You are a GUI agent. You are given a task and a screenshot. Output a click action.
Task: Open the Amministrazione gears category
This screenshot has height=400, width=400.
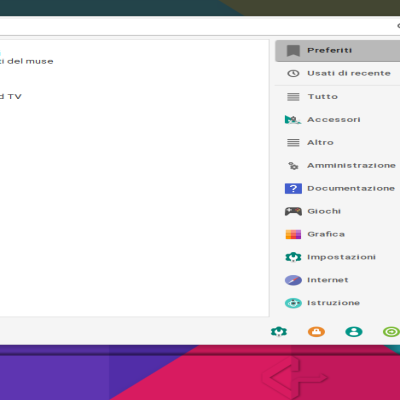[x=337, y=165]
